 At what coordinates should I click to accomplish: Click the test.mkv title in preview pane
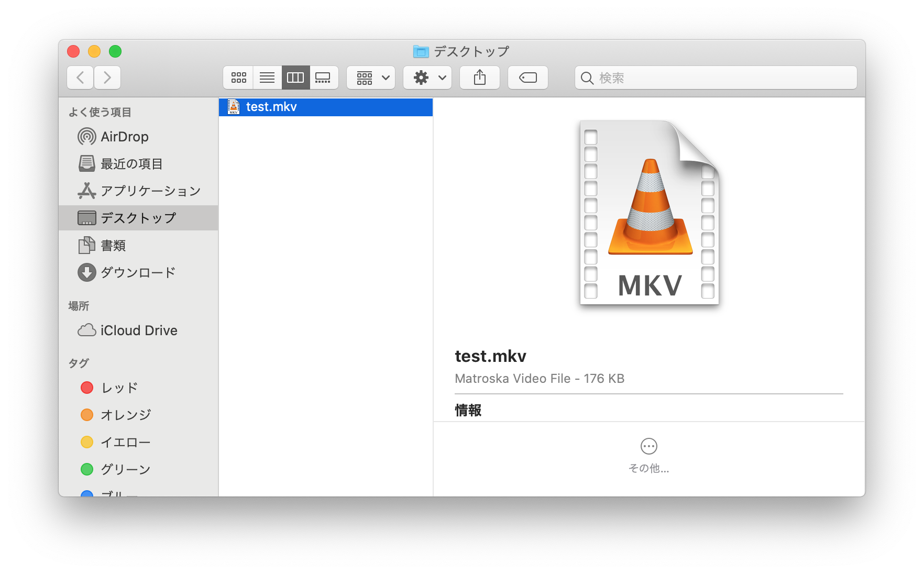coord(491,356)
